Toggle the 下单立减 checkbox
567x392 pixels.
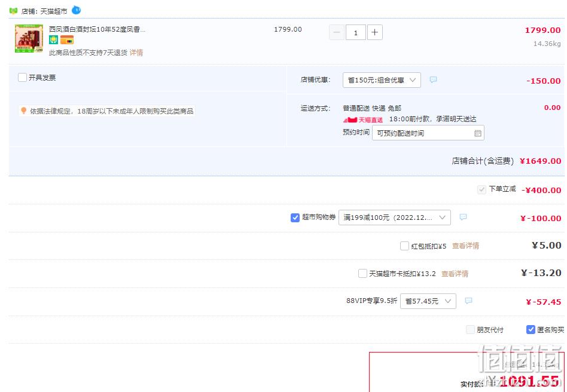pyautogui.click(x=481, y=189)
